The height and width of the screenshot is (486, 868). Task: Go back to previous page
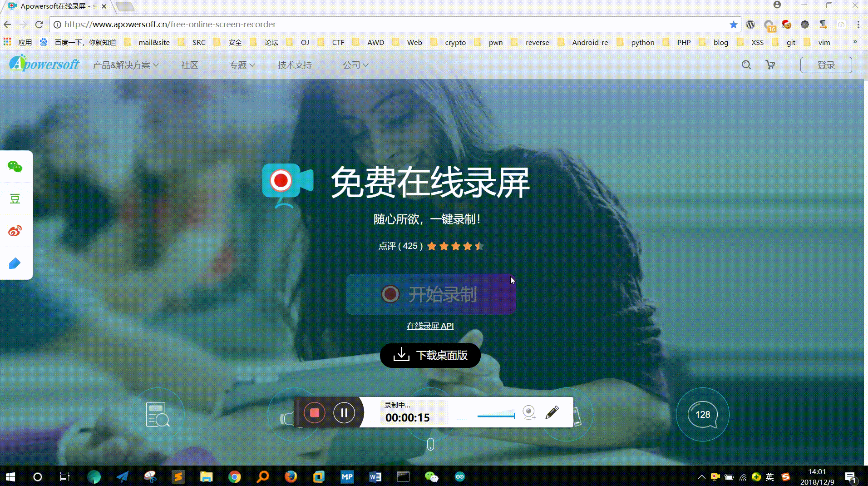pos(8,25)
